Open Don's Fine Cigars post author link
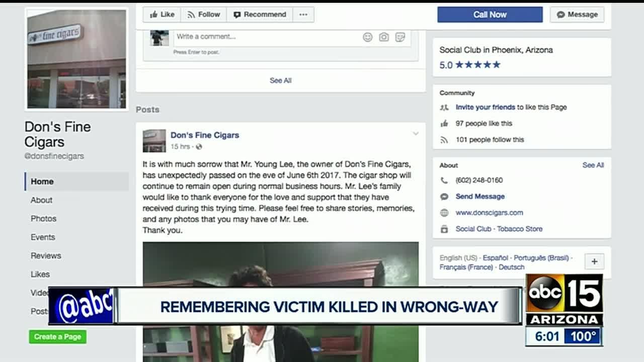644x362 pixels. pyautogui.click(x=205, y=135)
